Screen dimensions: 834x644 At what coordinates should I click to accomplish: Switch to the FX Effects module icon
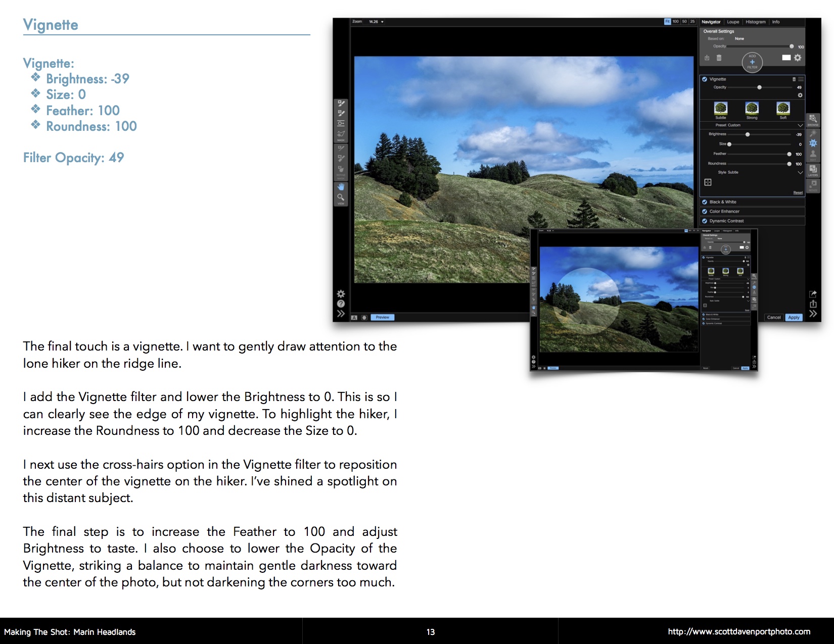click(x=813, y=143)
